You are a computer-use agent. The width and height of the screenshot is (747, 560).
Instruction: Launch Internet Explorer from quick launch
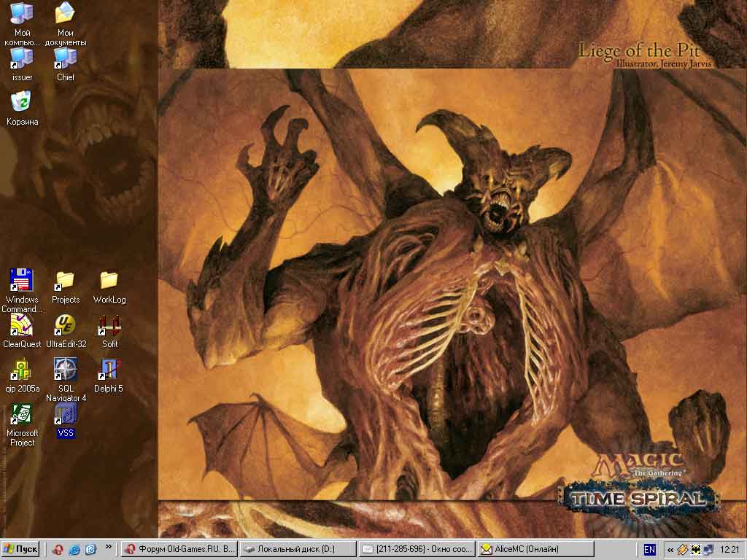pos(74,550)
